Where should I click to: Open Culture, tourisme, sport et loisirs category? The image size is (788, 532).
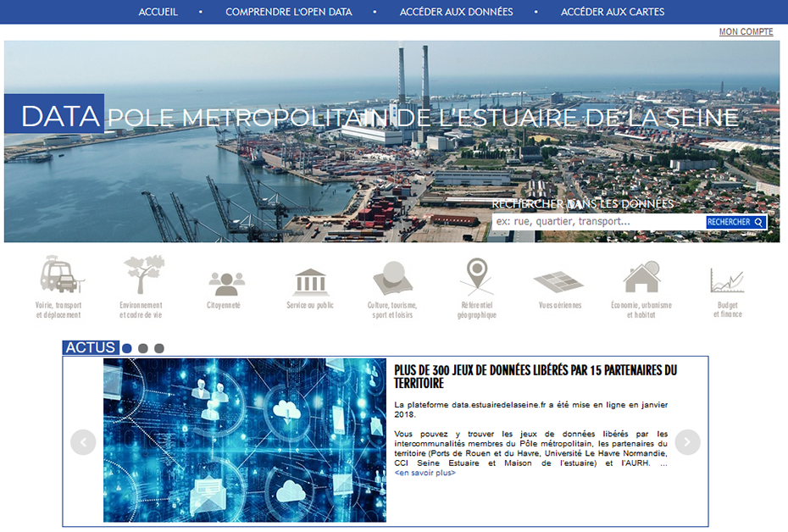(392, 290)
